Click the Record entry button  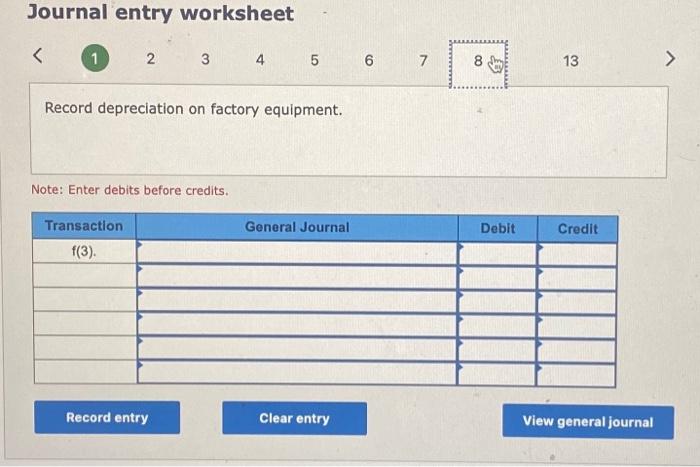coord(107,417)
